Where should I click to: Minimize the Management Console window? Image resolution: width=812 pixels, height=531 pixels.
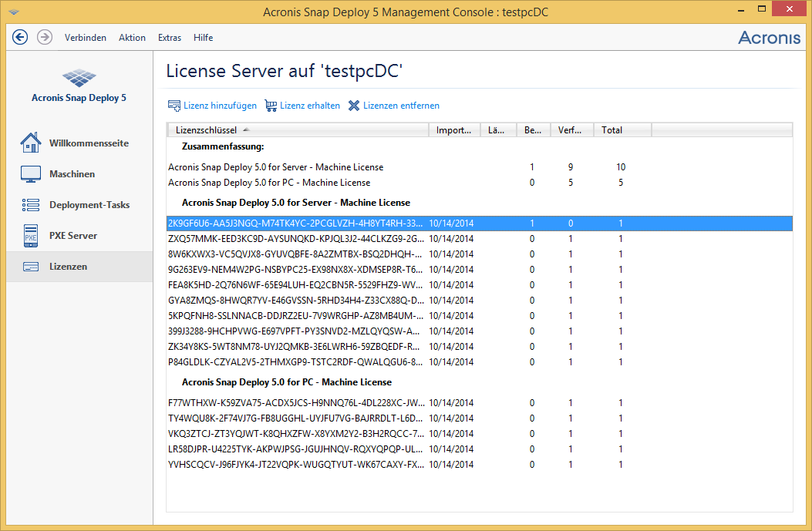coord(741,9)
